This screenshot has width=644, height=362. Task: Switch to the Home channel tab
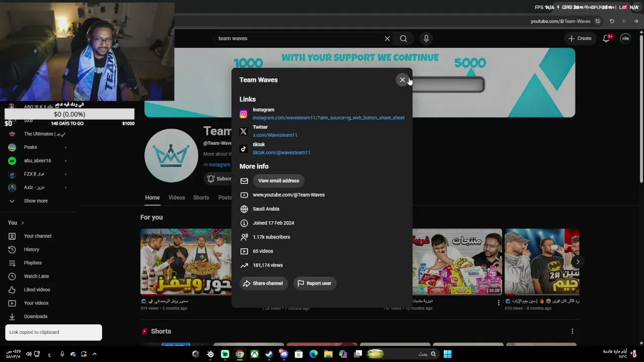click(x=152, y=198)
